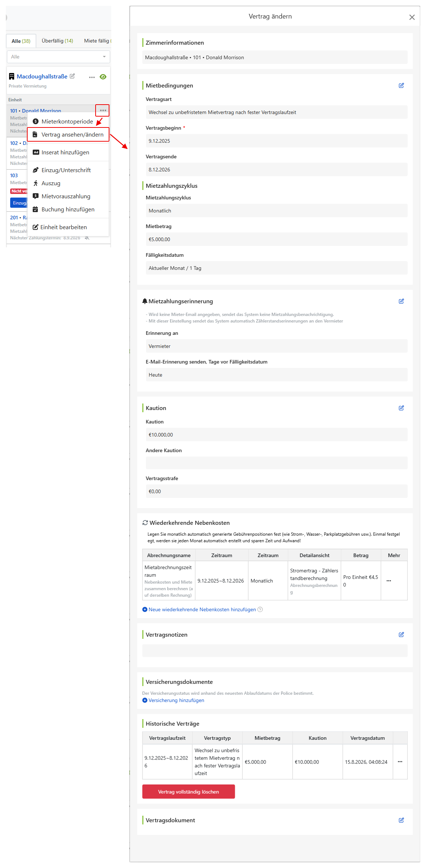Click the Wiederkehrende Nebenkosten refresh icon

tap(145, 523)
